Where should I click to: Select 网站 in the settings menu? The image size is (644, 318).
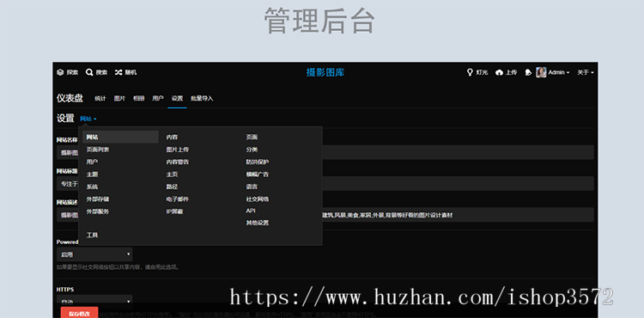[120, 137]
